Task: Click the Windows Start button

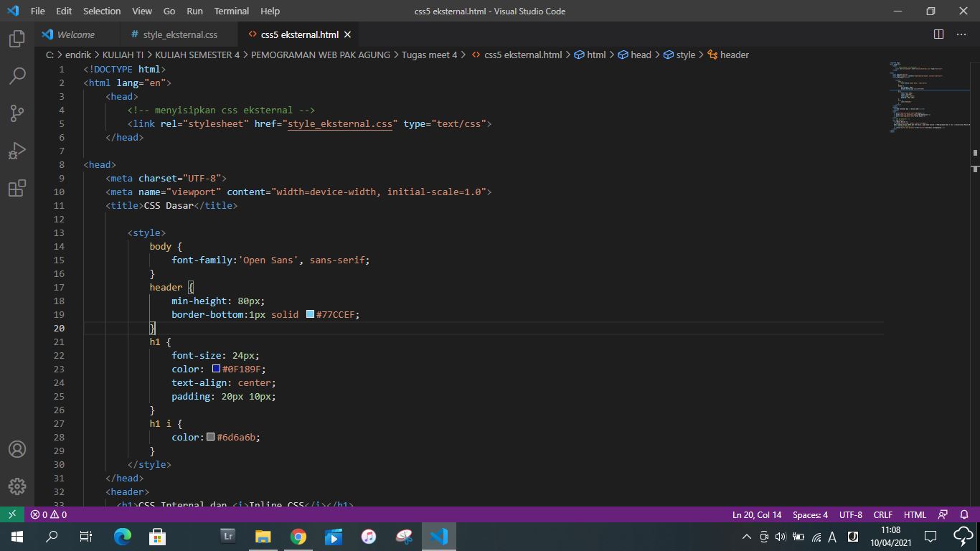Action: tap(17, 537)
